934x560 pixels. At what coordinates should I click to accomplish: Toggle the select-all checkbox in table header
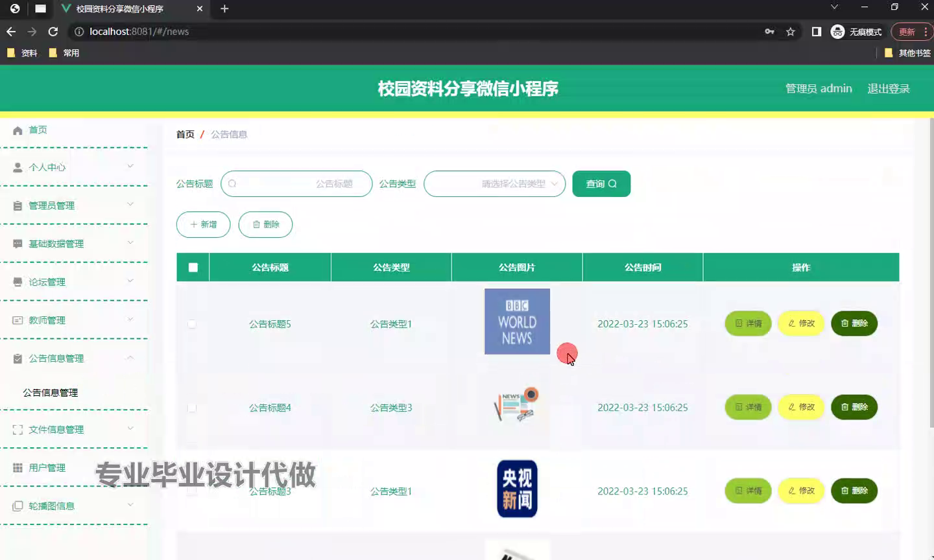click(x=193, y=267)
